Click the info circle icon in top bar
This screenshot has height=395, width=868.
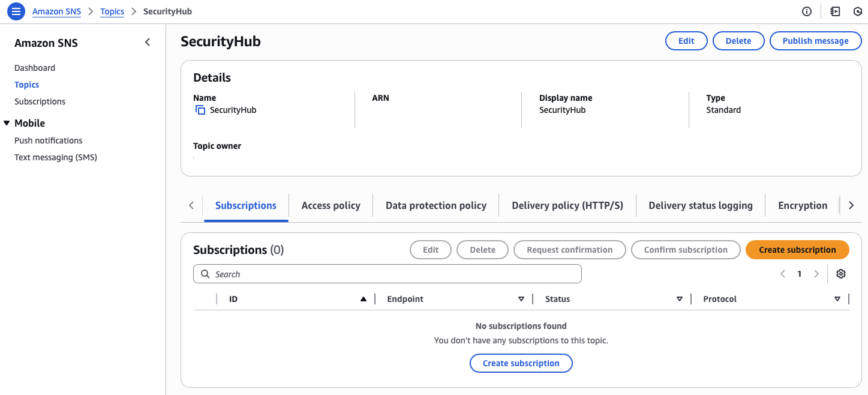pyautogui.click(x=807, y=11)
